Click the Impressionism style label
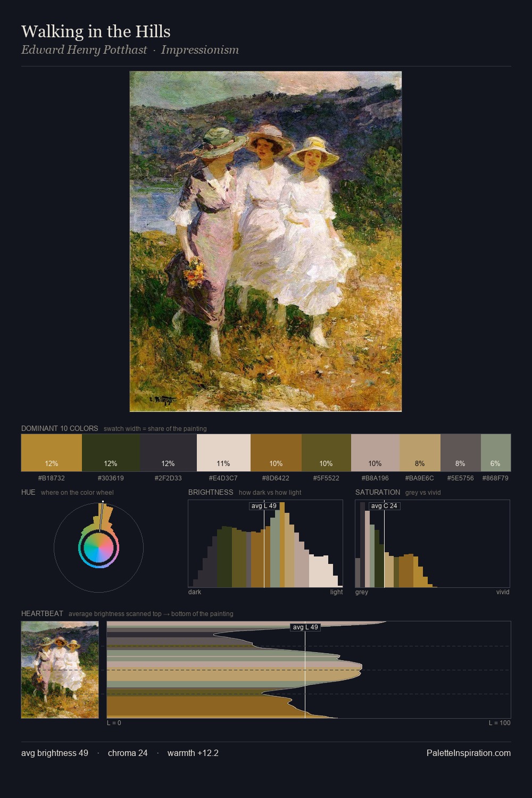Viewport: 532px width, 798px height. click(200, 50)
